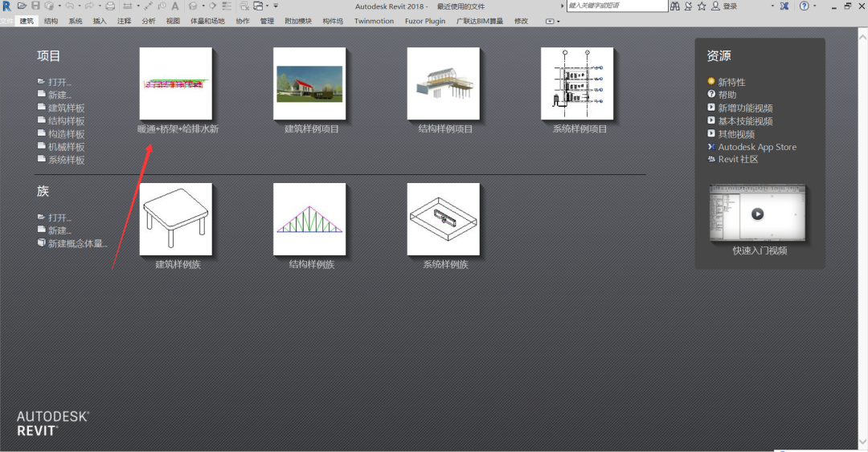Click the Help question mark icon in title bar
The height and width of the screenshot is (452, 868).
tap(805, 6)
